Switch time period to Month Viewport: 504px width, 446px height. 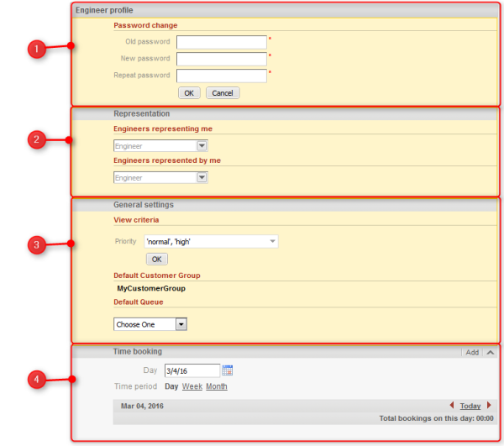point(216,386)
